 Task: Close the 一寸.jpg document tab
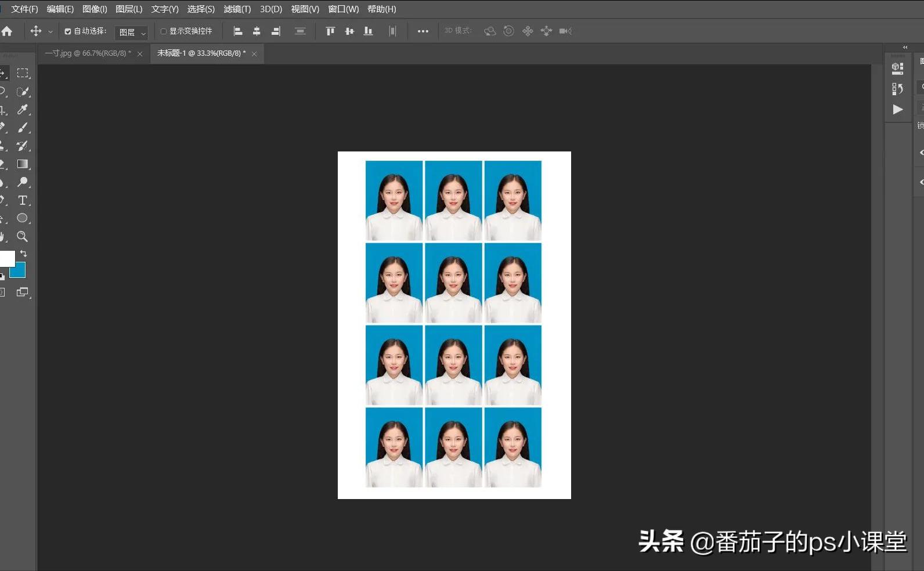coord(140,54)
